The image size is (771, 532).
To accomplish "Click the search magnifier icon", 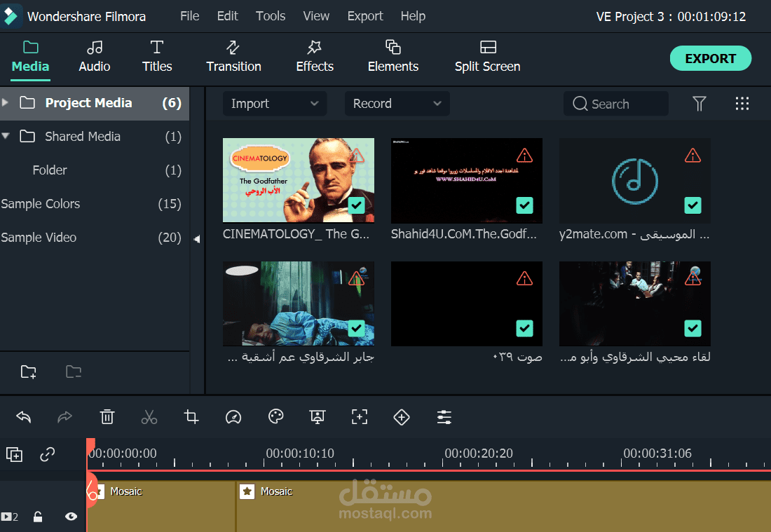I will (580, 104).
